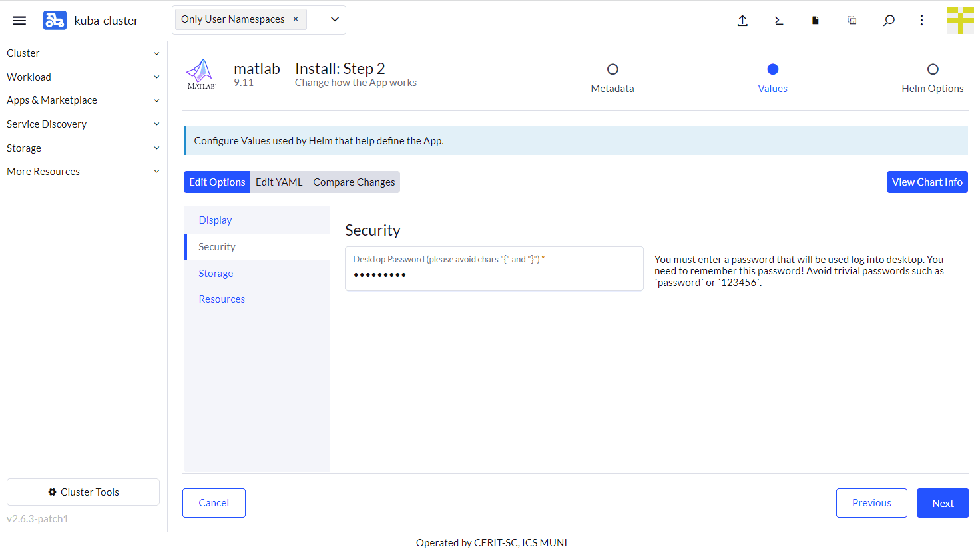Click inside the Desktop Password field

click(x=494, y=274)
